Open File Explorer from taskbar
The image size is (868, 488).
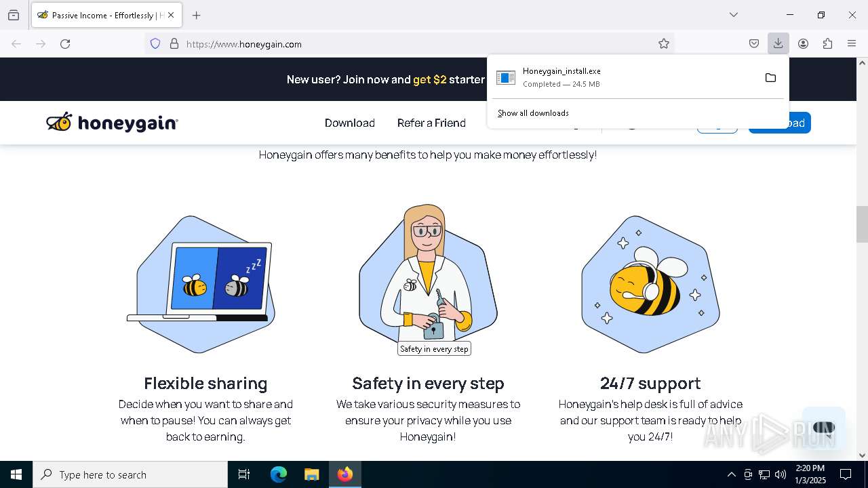(x=311, y=474)
